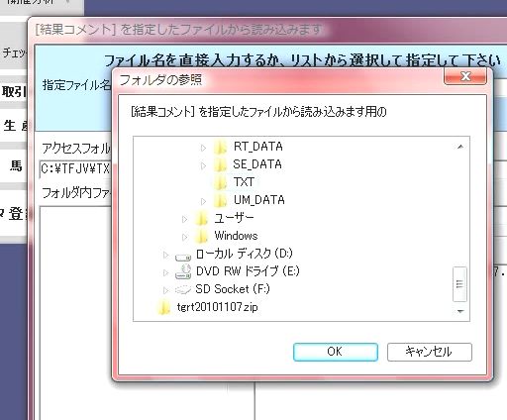Select tgrt20101107.zip in the tree
Image resolution: width=507 pixels, height=420 pixels.
click(x=217, y=307)
